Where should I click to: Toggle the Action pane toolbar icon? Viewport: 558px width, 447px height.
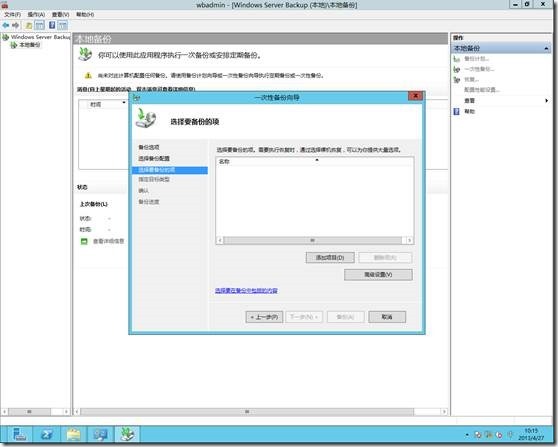point(63,25)
